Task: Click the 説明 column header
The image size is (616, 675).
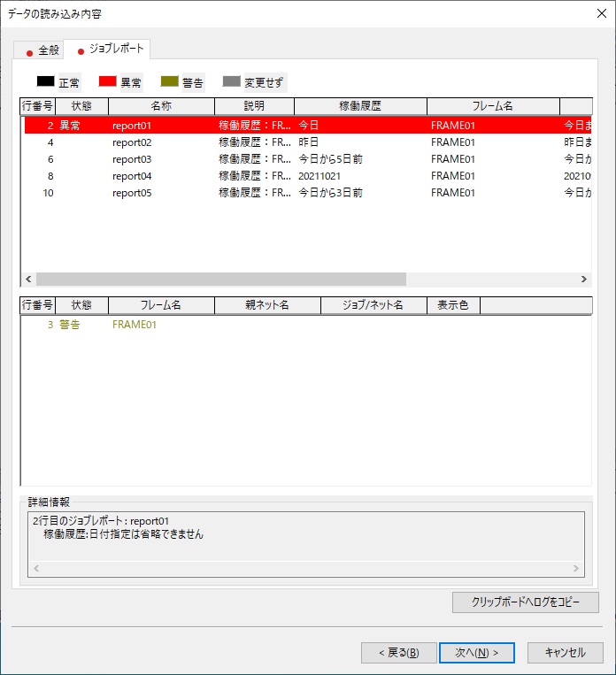Action: (x=255, y=106)
